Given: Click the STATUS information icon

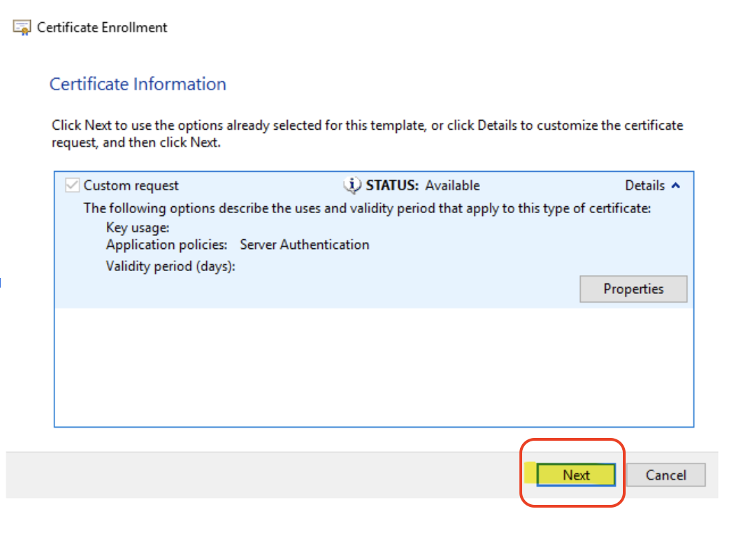Looking at the screenshot, I should (x=352, y=185).
